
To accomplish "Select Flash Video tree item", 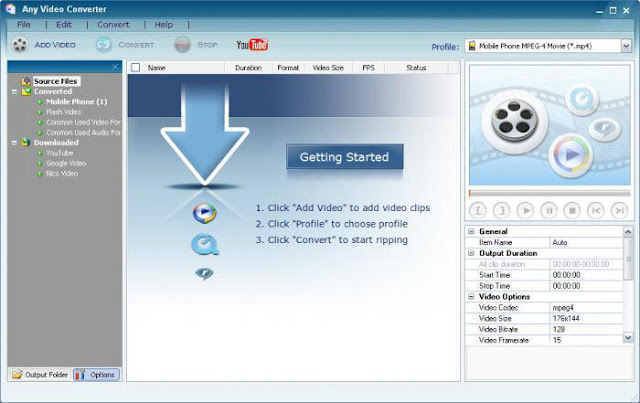I will click(x=63, y=112).
